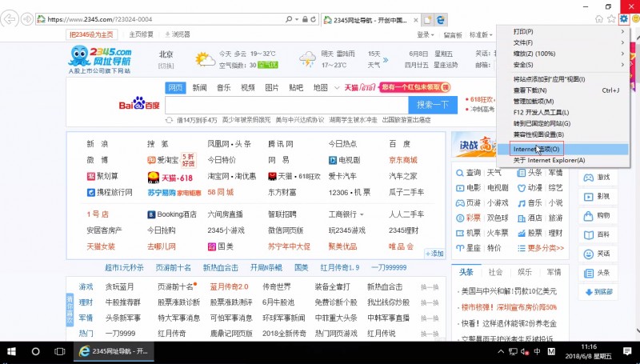Image resolution: width=640 pixels, height=364 pixels.
Task: Open the 百科 sidebar icon
Action: 597,234
